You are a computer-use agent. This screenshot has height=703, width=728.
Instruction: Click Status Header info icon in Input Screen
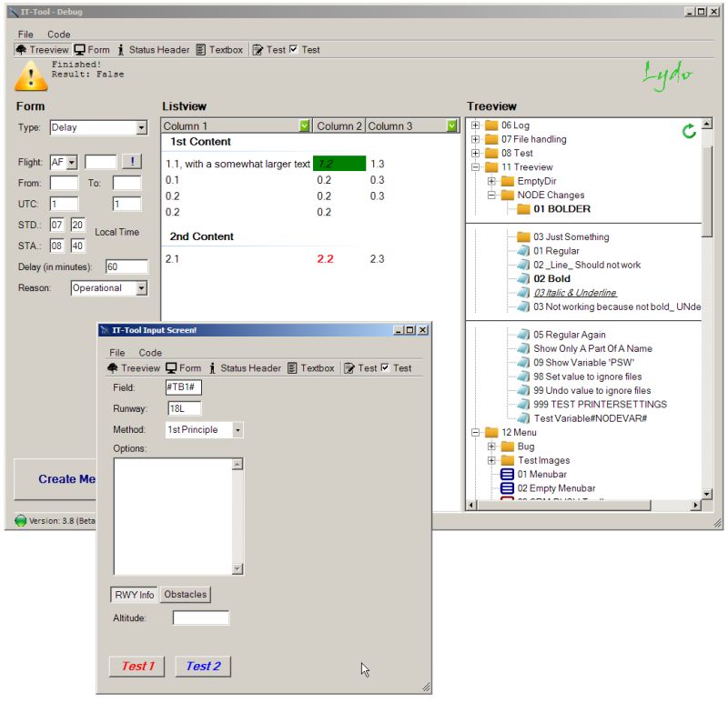[x=212, y=368]
